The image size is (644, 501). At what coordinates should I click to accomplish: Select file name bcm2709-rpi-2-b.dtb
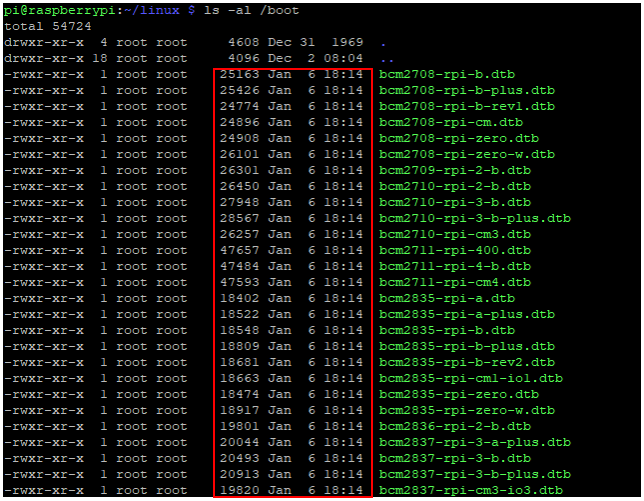[x=455, y=170]
